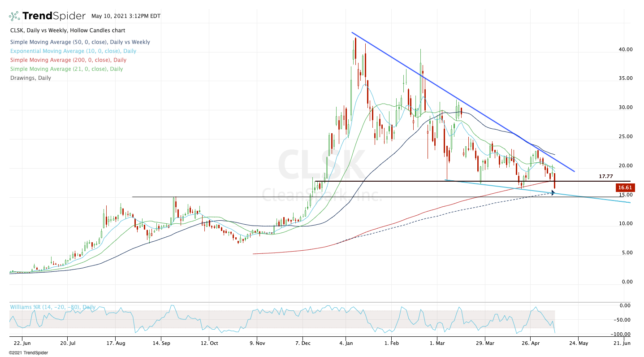Click the 40.00 price axis label
Viewport: 644px width, 357px height.
pos(625,49)
